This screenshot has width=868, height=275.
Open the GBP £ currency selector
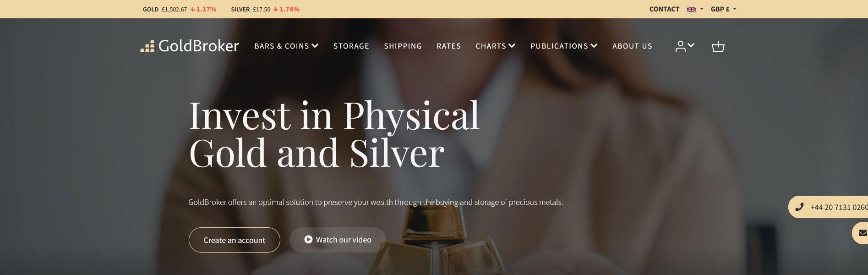pyautogui.click(x=724, y=9)
